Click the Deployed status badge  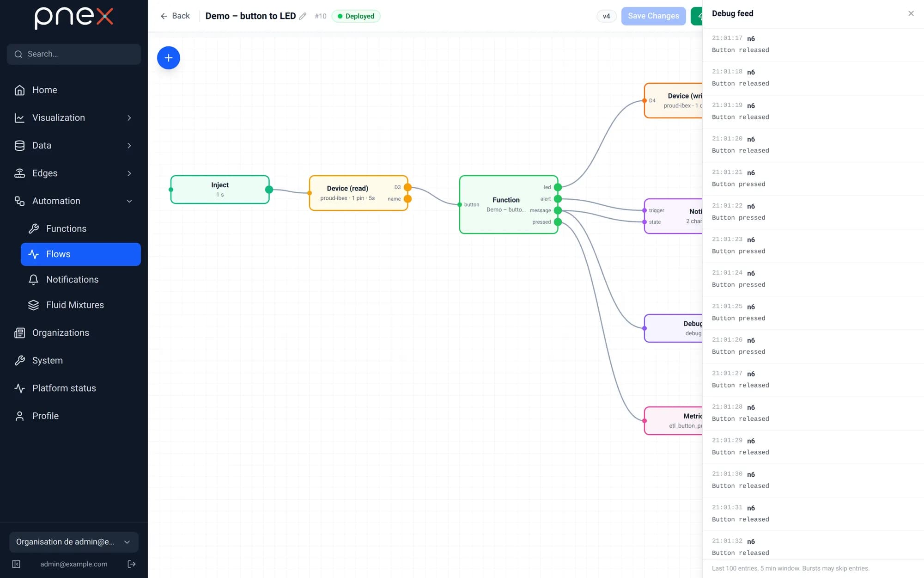tap(356, 16)
